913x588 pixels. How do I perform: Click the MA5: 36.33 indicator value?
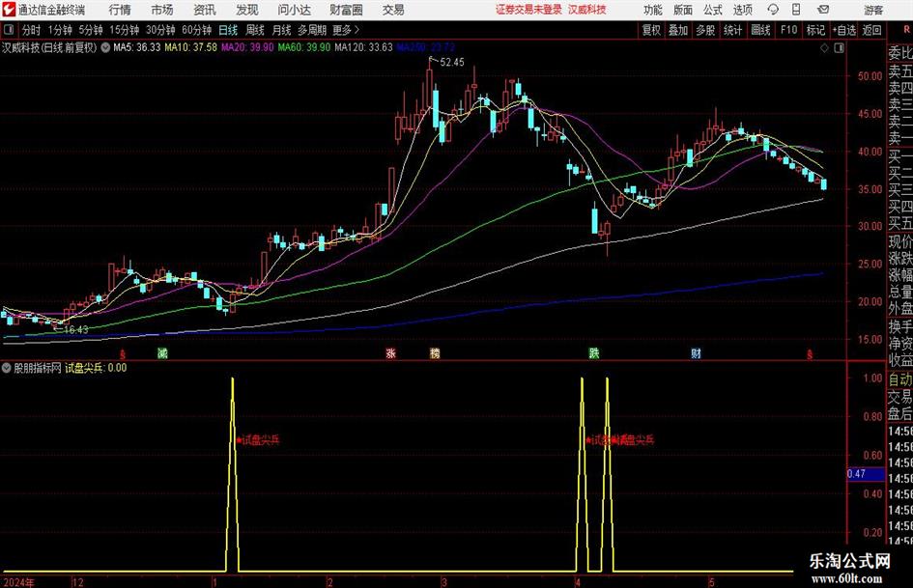137,47
